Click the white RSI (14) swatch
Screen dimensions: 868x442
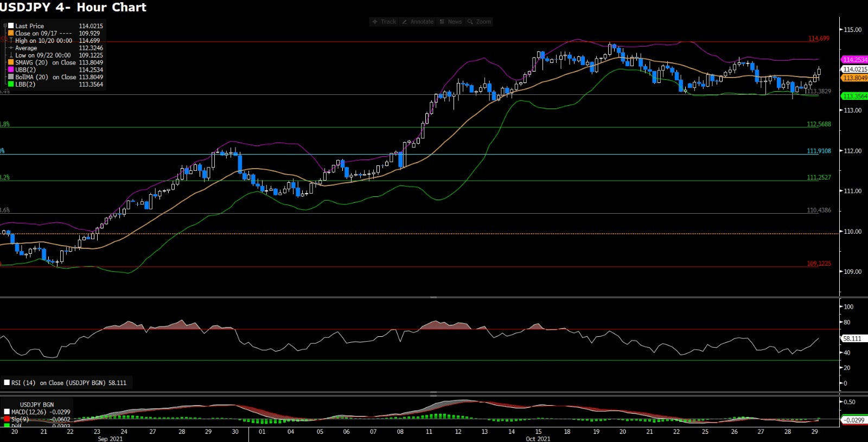pos(7,382)
